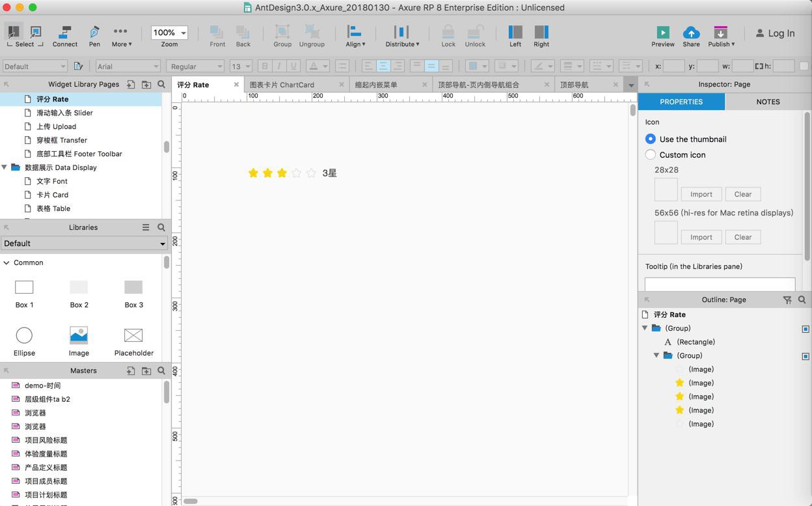Align text right

(x=397, y=66)
